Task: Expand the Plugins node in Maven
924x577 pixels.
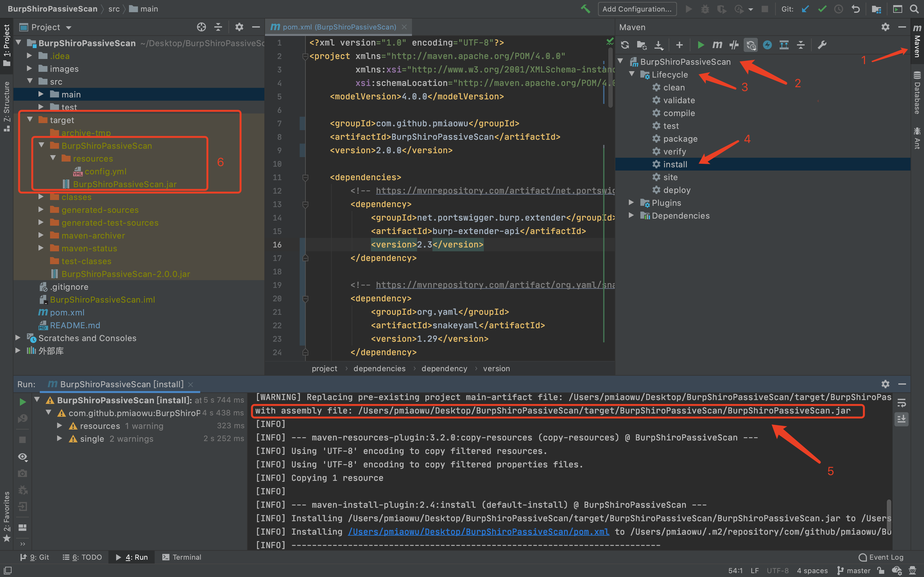Action: pos(631,203)
